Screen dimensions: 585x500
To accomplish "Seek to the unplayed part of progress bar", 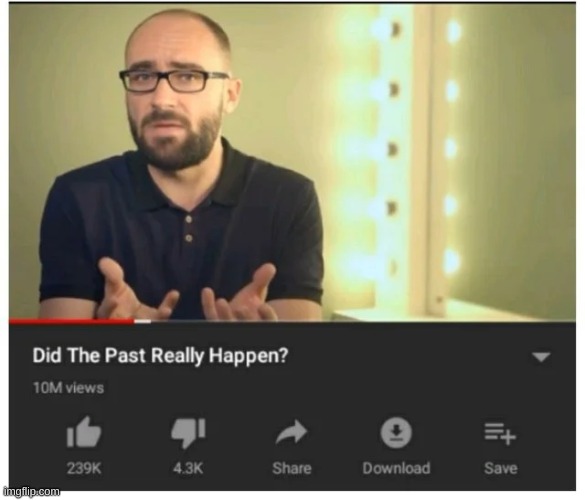I will point(363,321).
